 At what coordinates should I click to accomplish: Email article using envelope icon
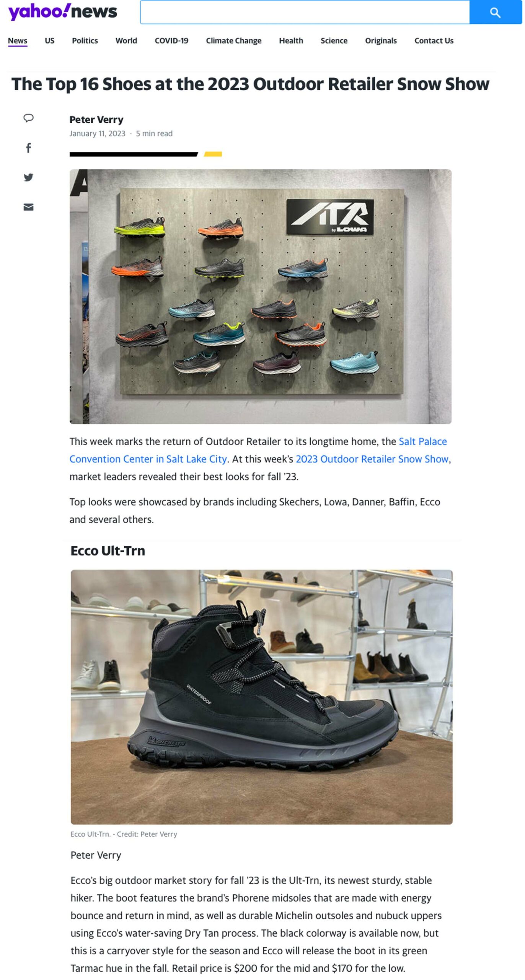coord(28,207)
